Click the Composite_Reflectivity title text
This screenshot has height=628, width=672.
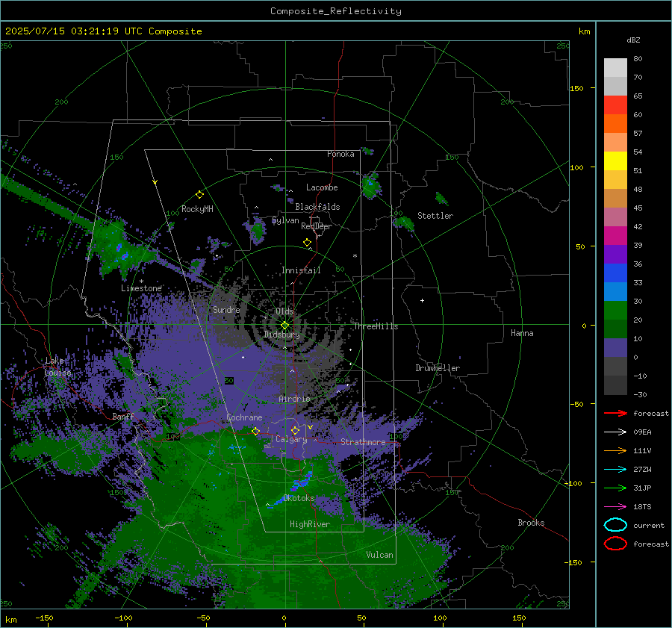click(336, 11)
